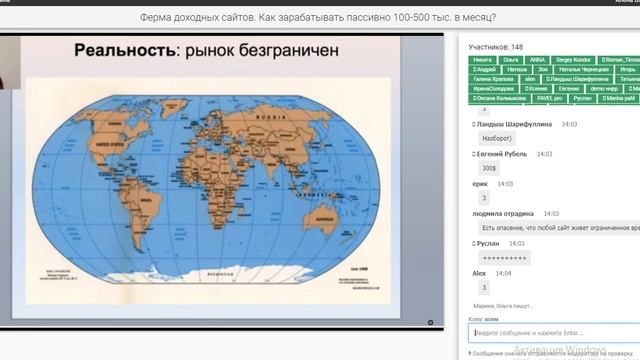
Task: Select participant tag 'Ксения'
Action: (536, 89)
